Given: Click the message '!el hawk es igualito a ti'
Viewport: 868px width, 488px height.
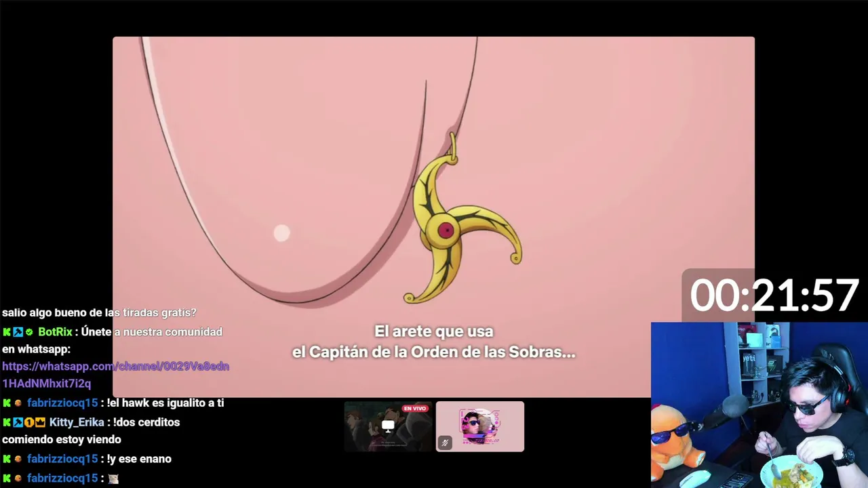Looking at the screenshot, I should coord(165,403).
